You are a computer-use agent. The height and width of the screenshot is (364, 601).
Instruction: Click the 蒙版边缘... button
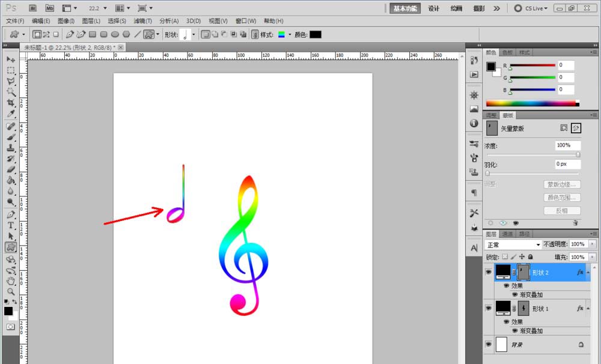[x=562, y=184]
